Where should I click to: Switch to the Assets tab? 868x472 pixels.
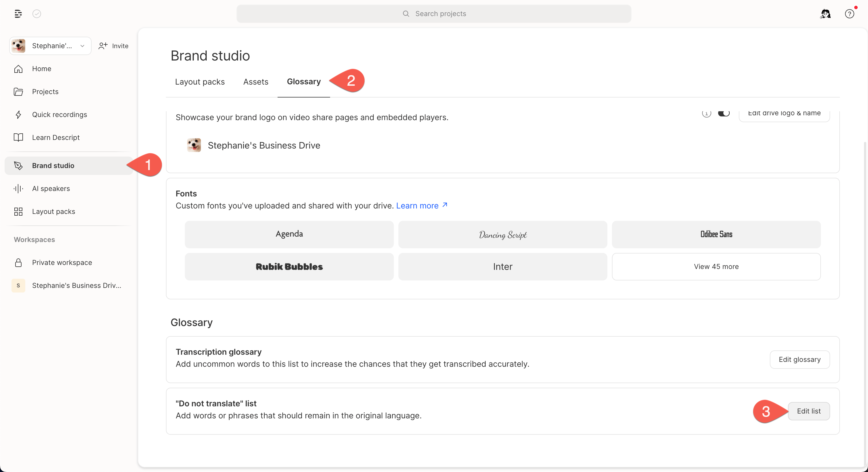pos(256,82)
